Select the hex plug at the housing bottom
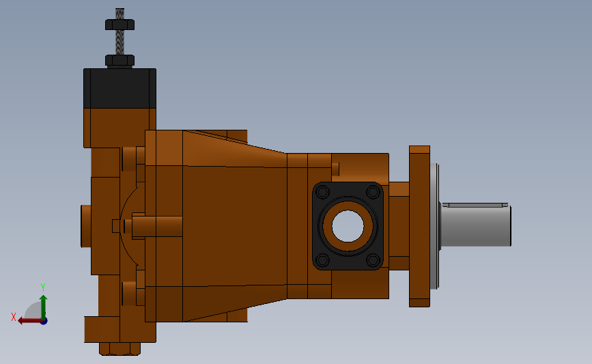This screenshot has width=592, height=364. pyautogui.click(x=119, y=349)
